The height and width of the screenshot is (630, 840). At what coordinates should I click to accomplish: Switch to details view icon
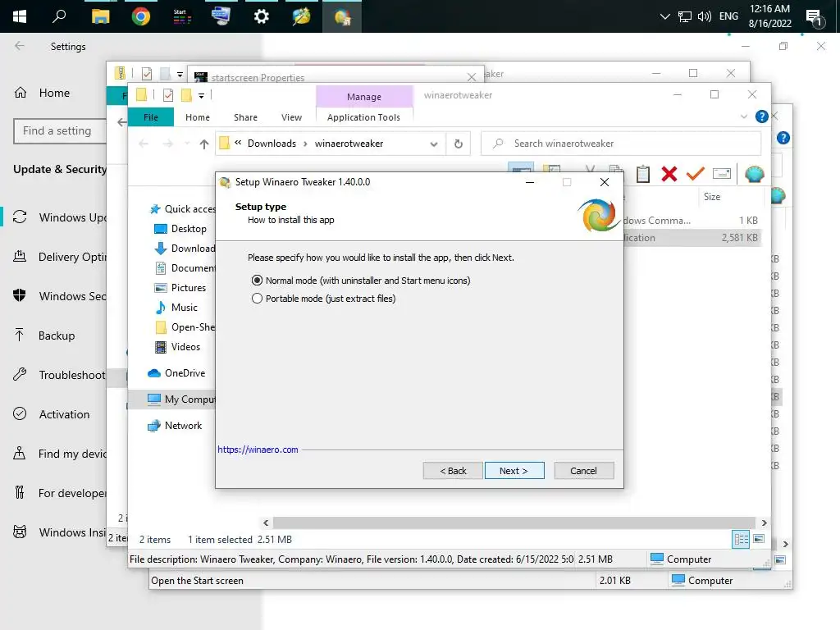pos(741,539)
